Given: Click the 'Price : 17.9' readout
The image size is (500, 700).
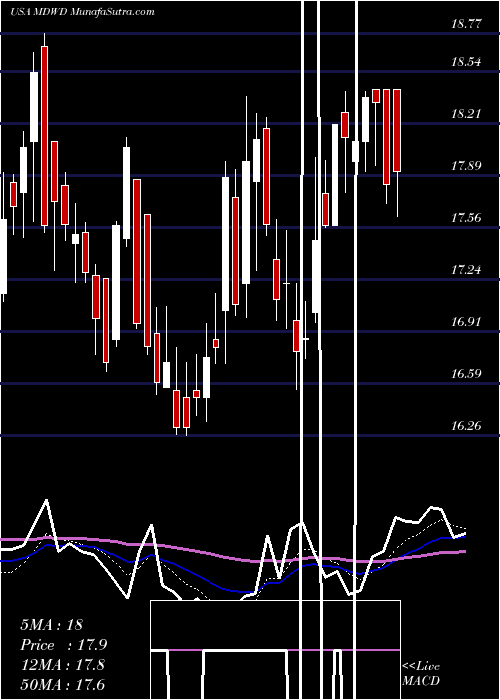Looking at the screenshot, I should coord(63,645).
